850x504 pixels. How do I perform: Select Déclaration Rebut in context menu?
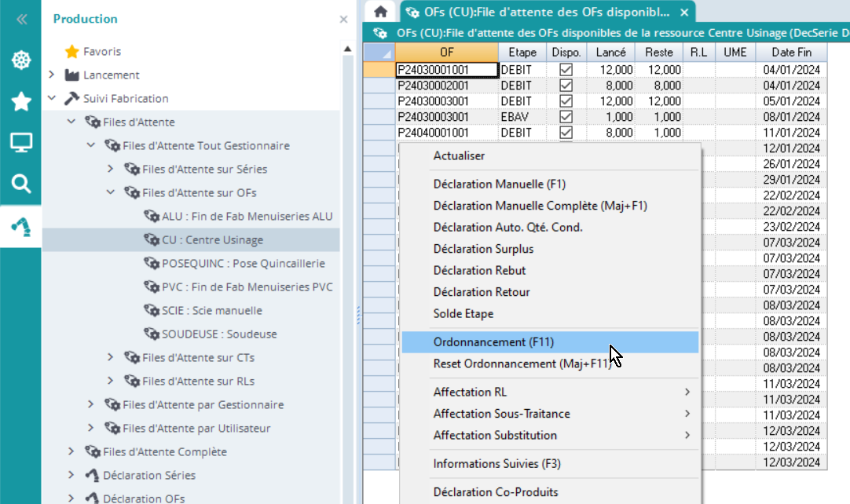click(479, 271)
